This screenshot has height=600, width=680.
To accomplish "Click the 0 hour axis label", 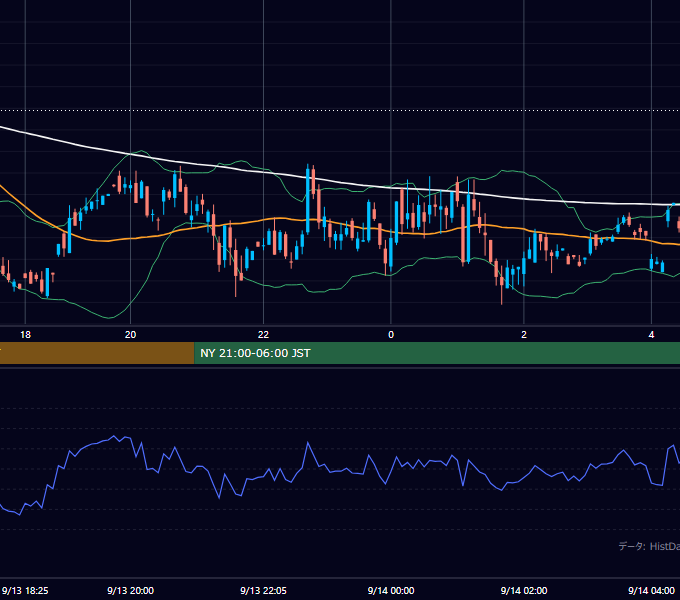I will (x=391, y=335).
